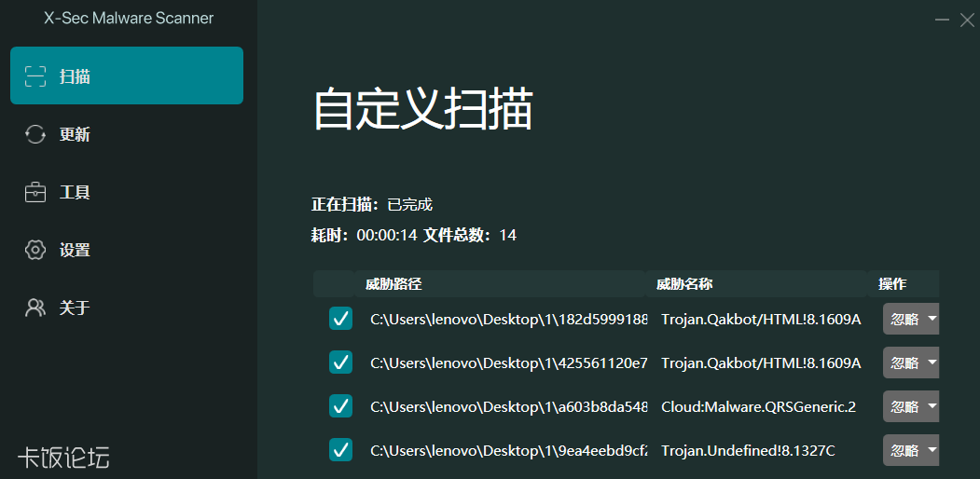Select the 9ea4eebd9cf threat path entry

[x=508, y=451]
